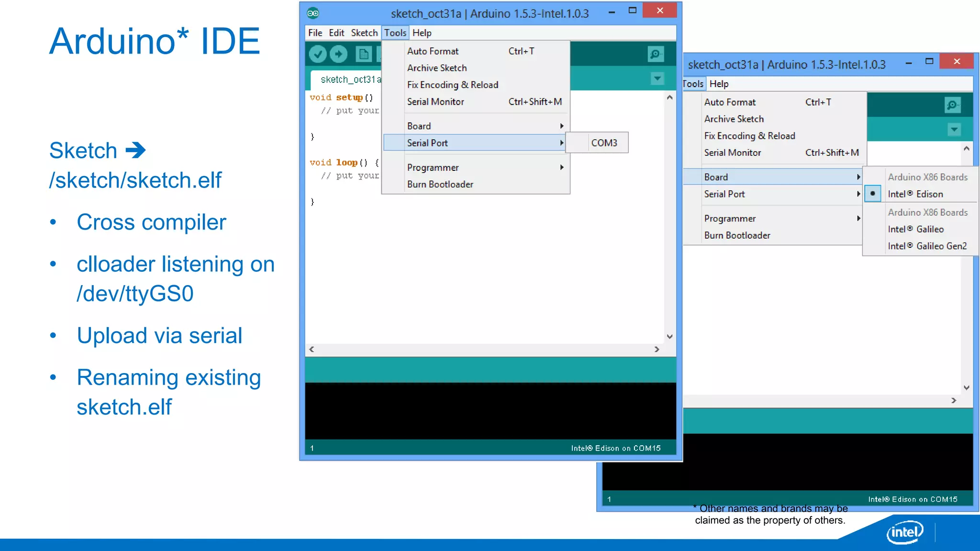Click the New sketch document icon
The height and width of the screenshot is (551, 980).
click(x=364, y=54)
